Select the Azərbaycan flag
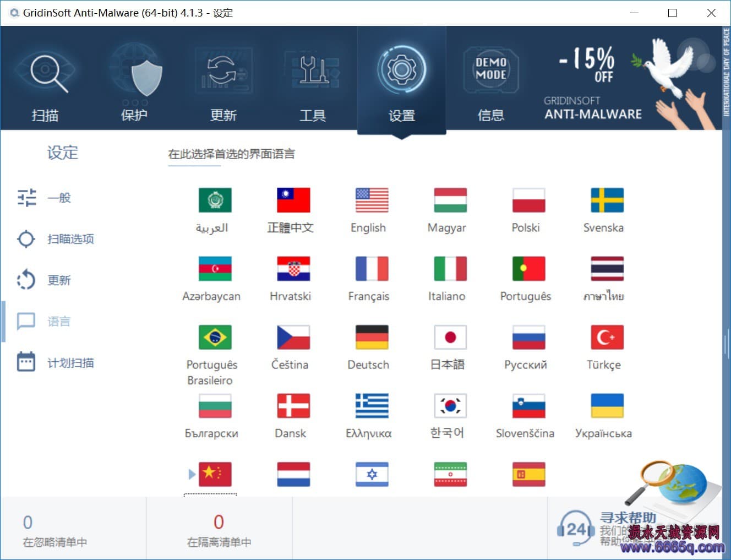Viewport: 731px width, 560px height. pos(215,269)
